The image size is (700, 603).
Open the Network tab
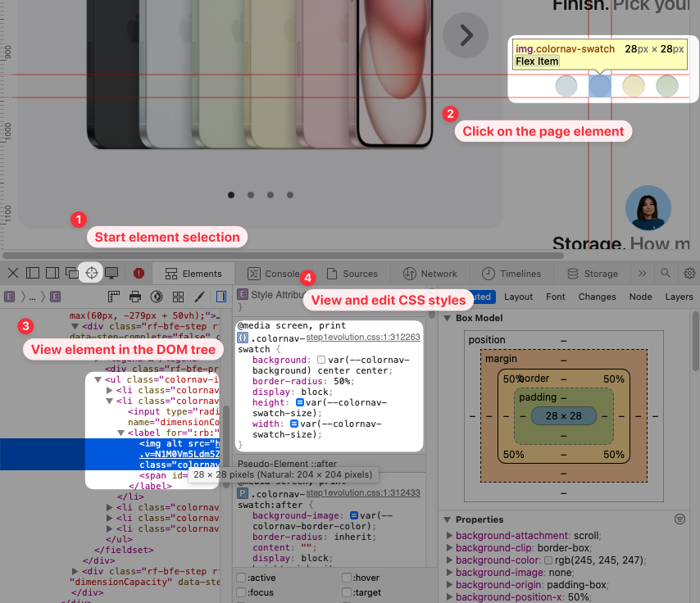coord(430,274)
